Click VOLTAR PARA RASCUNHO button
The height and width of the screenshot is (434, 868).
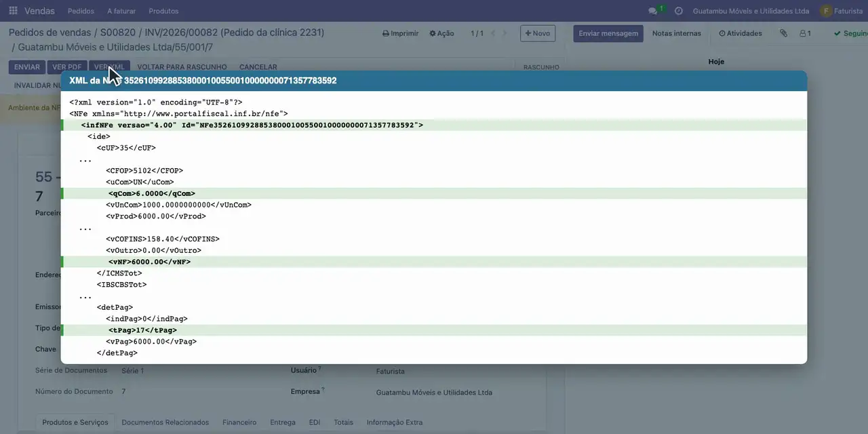(182, 67)
